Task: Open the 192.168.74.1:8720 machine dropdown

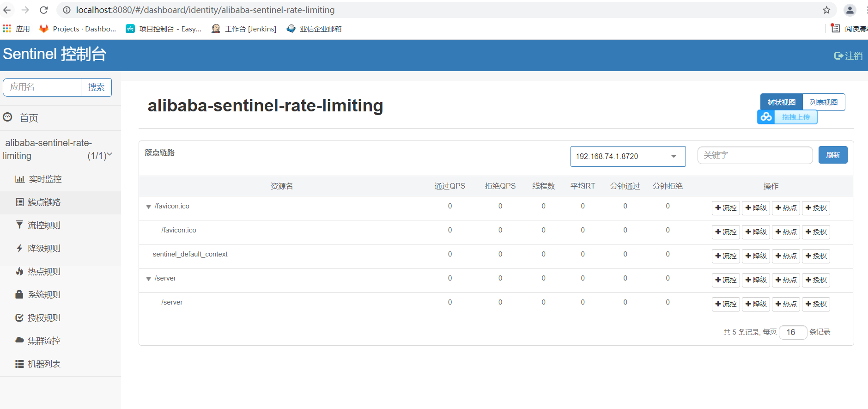Action: [628, 156]
